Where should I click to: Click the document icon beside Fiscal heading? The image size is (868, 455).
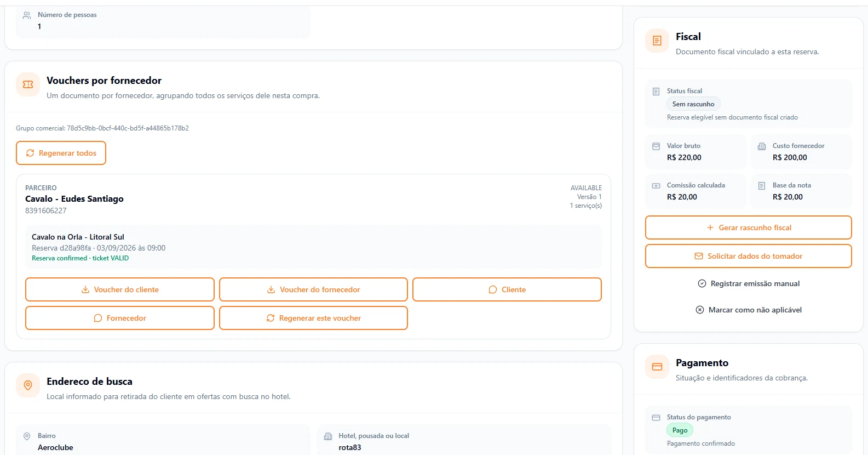[657, 41]
